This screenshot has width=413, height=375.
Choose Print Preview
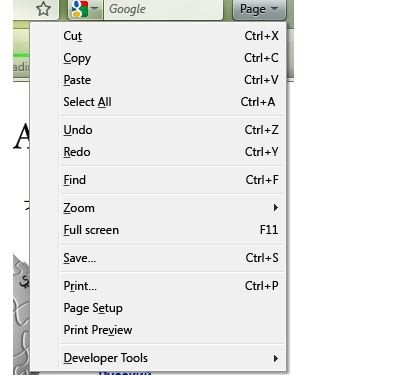(x=172, y=330)
